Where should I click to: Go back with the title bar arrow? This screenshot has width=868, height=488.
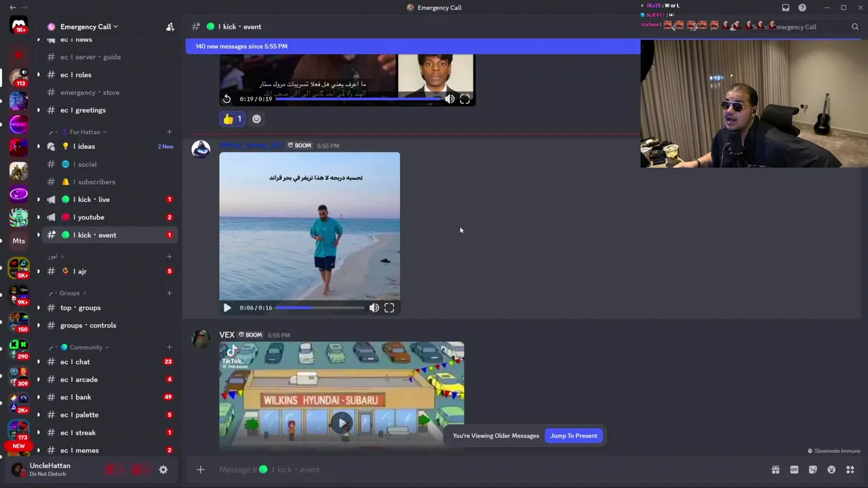13,7
